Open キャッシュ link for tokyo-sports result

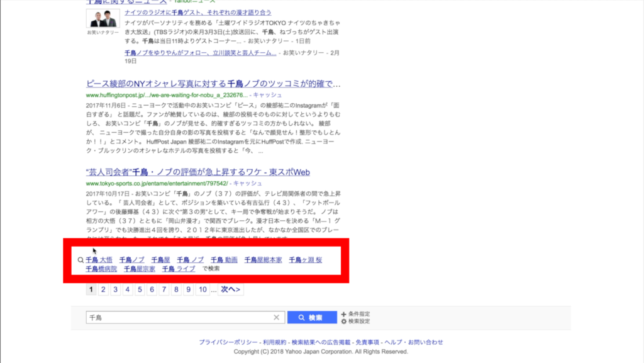[248, 183]
